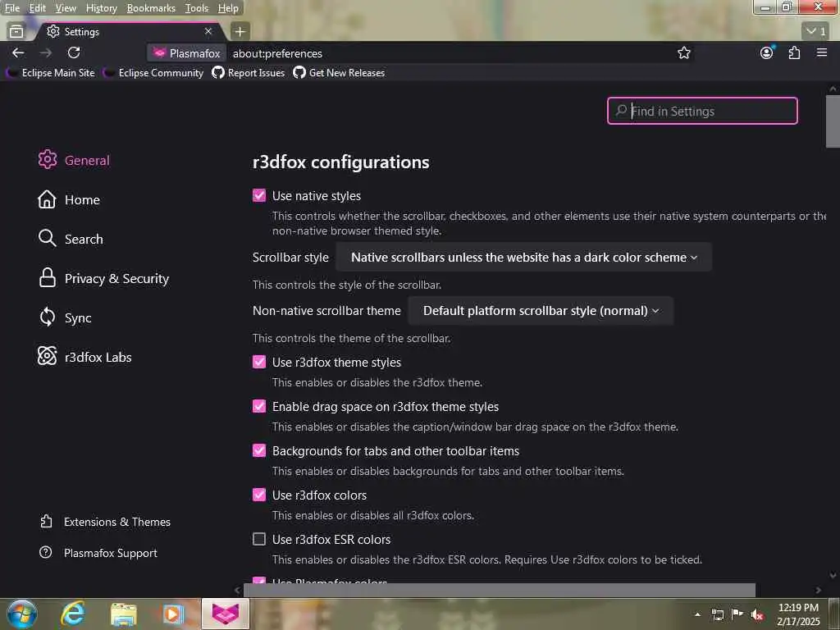Viewport: 840px width, 630px height.
Task: Open Windows Media Player in taskbar
Action: 172,614
